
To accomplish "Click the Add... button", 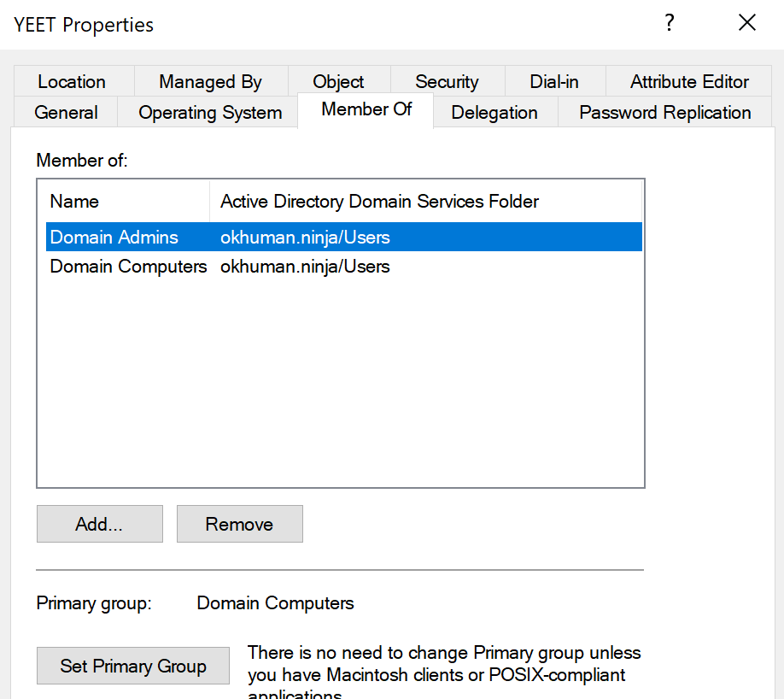I will click(99, 524).
